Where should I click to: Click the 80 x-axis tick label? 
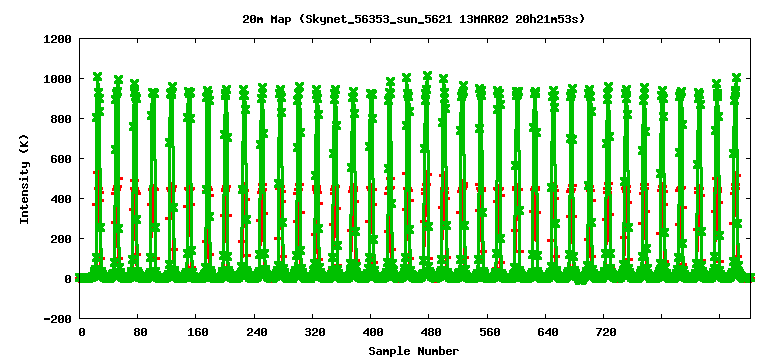(141, 333)
